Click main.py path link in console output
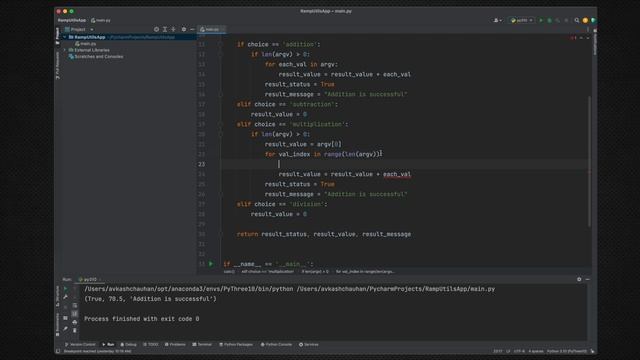Screen dimensions: 640x360 point(396,289)
